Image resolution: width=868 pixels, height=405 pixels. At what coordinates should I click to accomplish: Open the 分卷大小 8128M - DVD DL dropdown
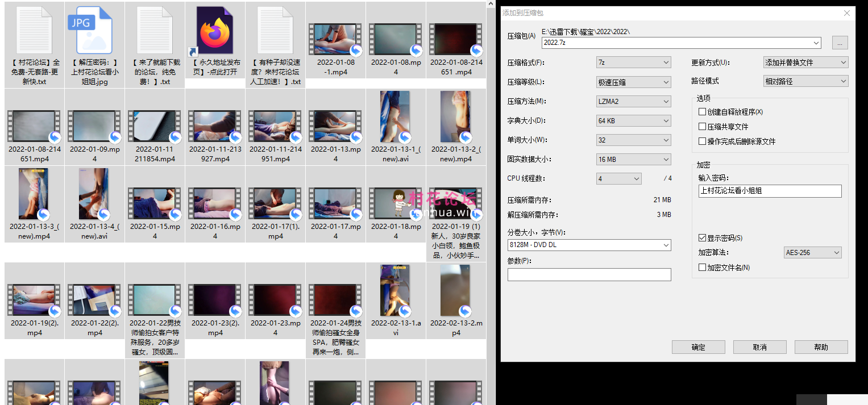coord(589,245)
